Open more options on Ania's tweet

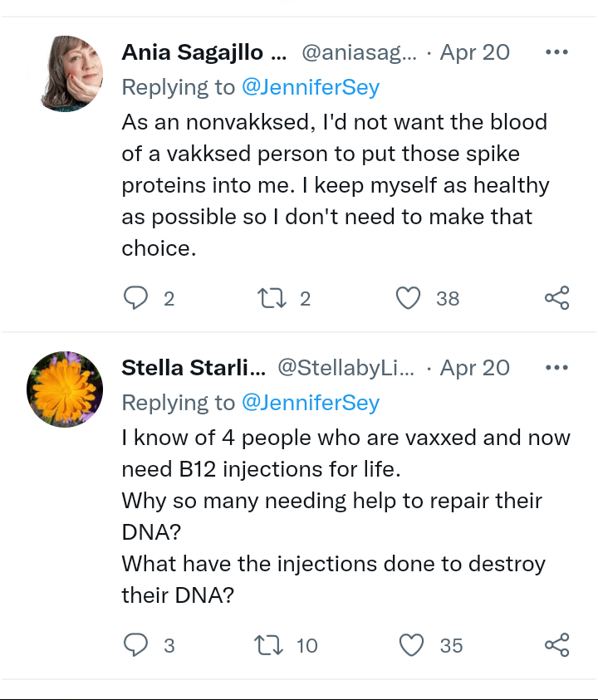pyautogui.click(x=556, y=51)
